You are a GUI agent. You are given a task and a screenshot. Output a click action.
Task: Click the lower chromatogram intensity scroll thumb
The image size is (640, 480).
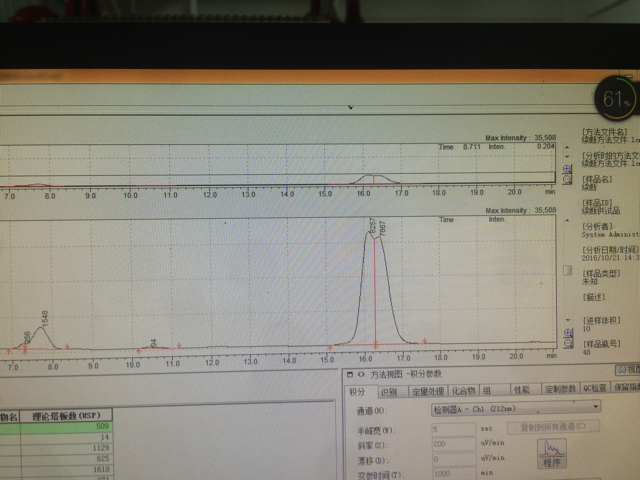point(567,270)
